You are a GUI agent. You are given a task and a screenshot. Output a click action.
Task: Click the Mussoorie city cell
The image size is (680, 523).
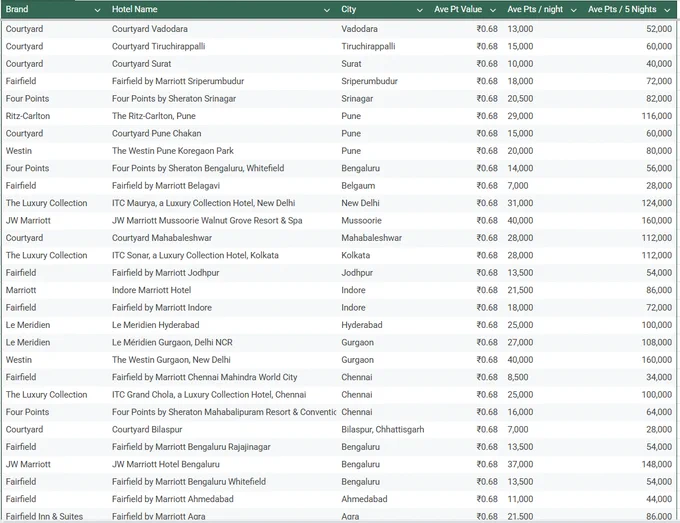(x=361, y=220)
